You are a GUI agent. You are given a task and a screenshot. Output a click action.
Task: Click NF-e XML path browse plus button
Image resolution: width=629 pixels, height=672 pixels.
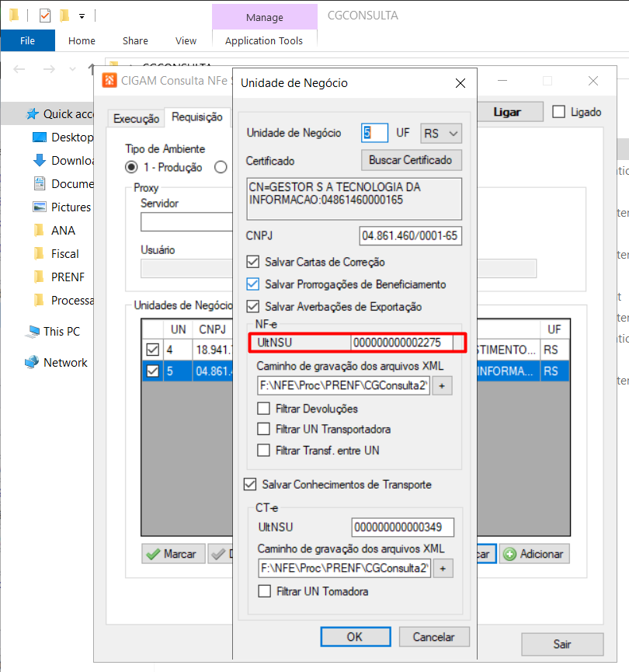click(x=442, y=385)
